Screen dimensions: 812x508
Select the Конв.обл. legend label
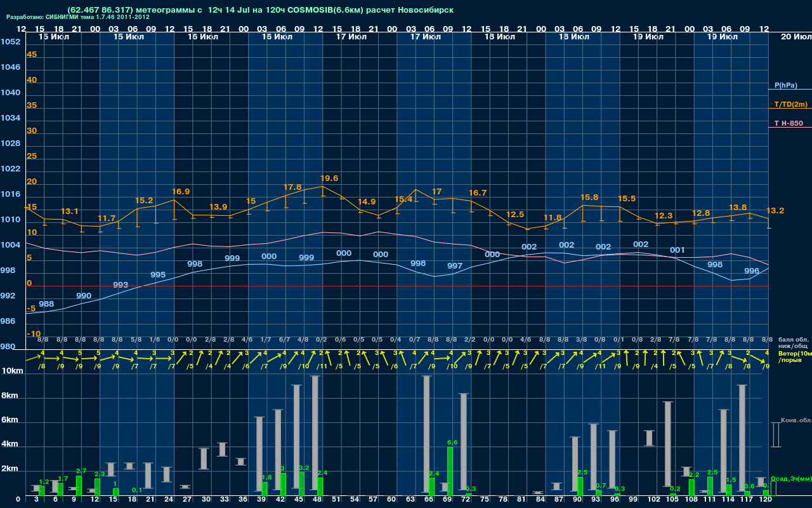coord(796,421)
